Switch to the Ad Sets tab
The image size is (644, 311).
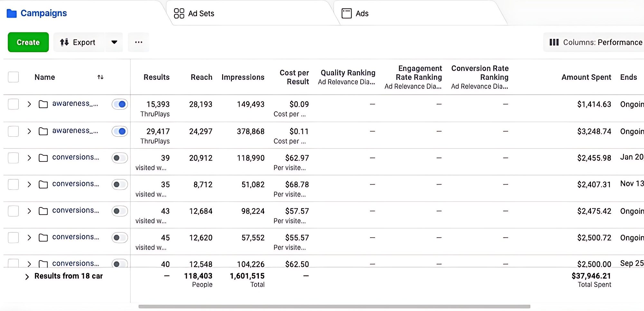[201, 14]
